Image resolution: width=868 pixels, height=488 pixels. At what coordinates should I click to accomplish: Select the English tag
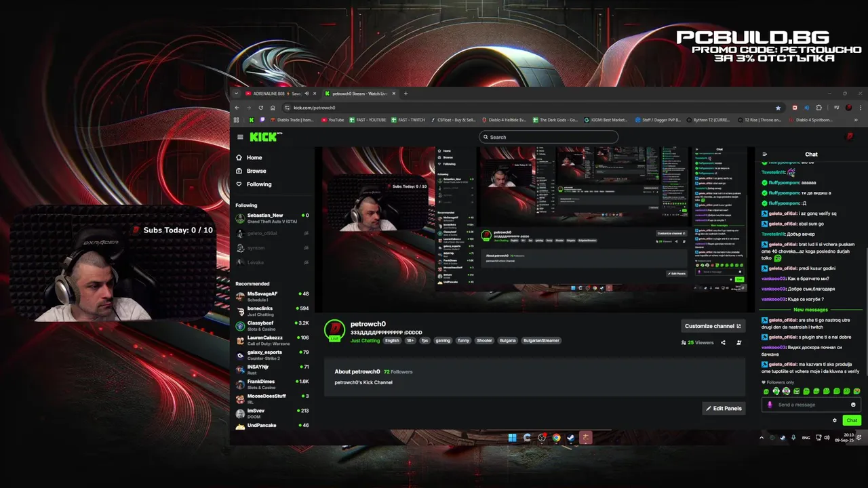(x=392, y=340)
